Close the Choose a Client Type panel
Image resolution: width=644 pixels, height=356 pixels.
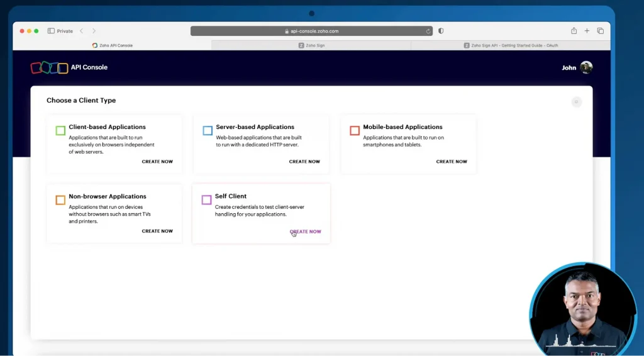[x=576, y=102]
